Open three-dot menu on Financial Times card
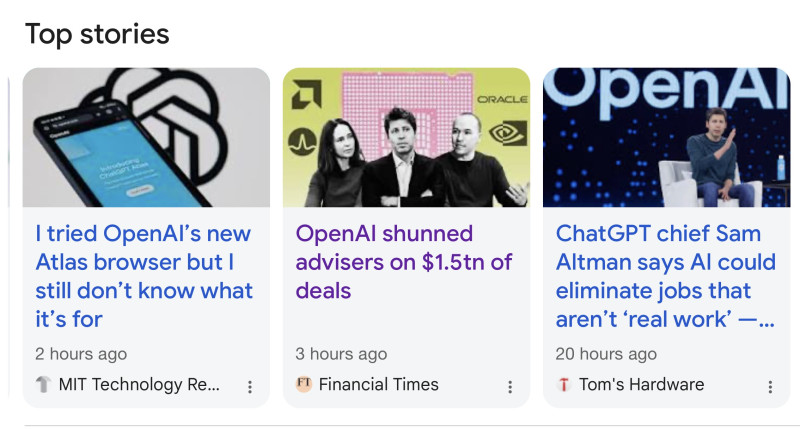 click(510, 387)
